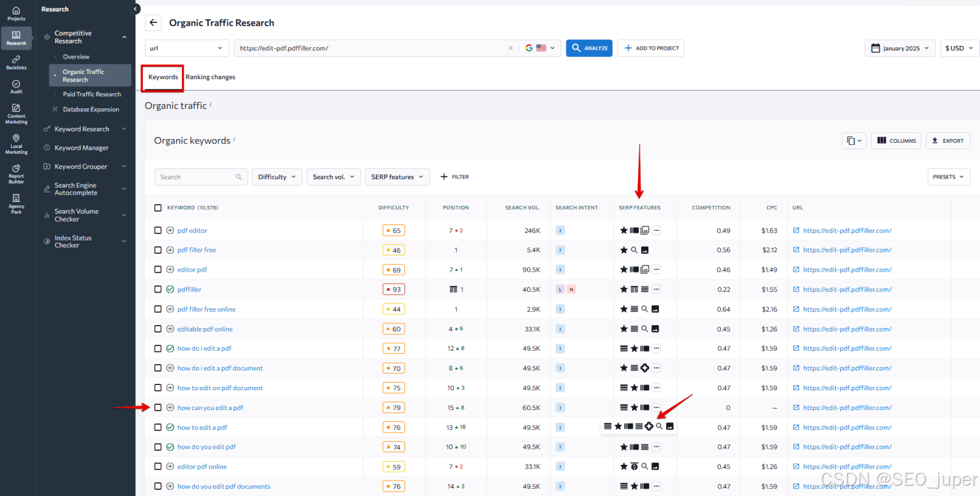The image size is (980, 496).
Task: Open the url type dropdown
Action: pyautogui.click(x=187, y=48)
